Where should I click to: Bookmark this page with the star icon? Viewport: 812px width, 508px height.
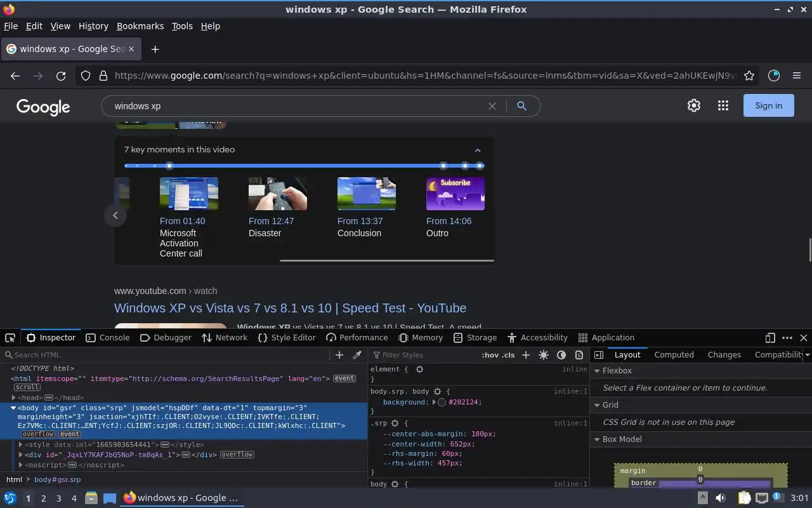(749, 76)
